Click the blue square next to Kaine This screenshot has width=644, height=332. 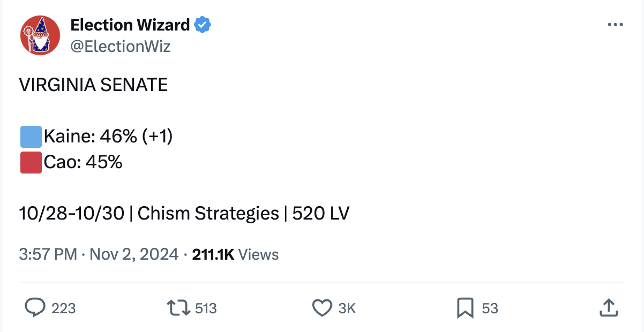(31, 137)
